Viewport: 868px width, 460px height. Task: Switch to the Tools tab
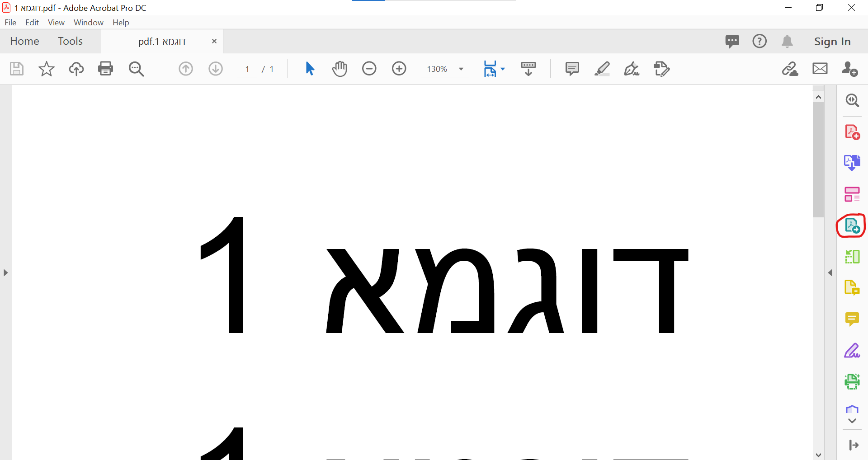70,41
